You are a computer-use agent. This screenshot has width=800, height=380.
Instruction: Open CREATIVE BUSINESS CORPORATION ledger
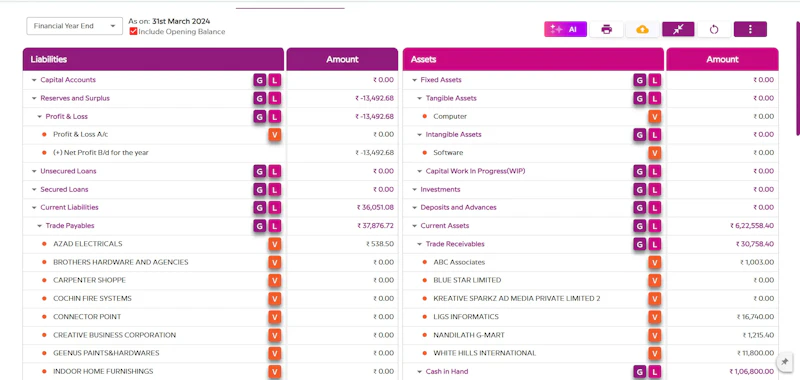[115, 335]
